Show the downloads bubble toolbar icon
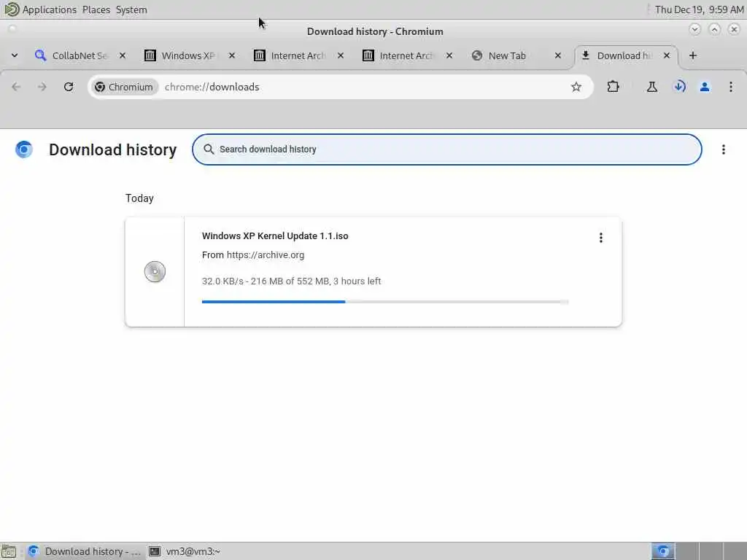 point(679,87)
